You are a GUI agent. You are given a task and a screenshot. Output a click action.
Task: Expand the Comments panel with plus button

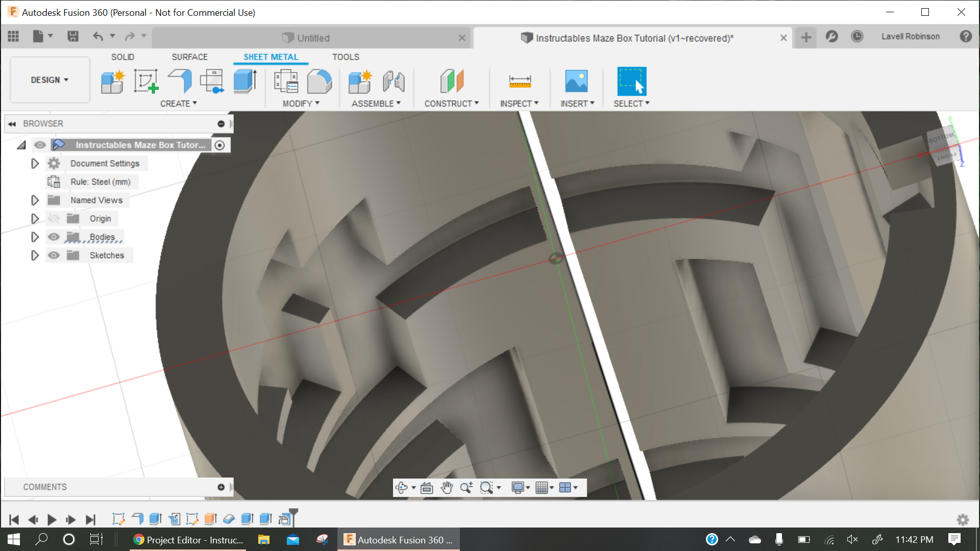point(221,487)
